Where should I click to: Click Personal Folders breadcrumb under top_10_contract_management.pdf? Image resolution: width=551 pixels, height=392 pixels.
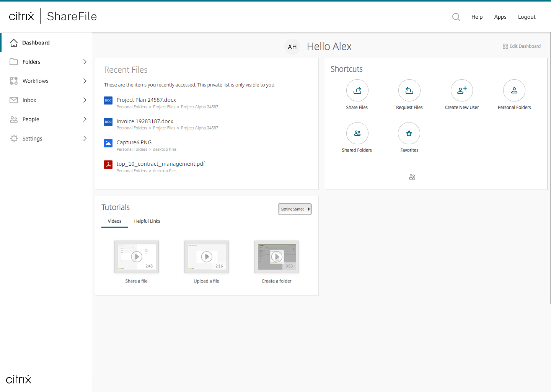(x=132, y=171)
